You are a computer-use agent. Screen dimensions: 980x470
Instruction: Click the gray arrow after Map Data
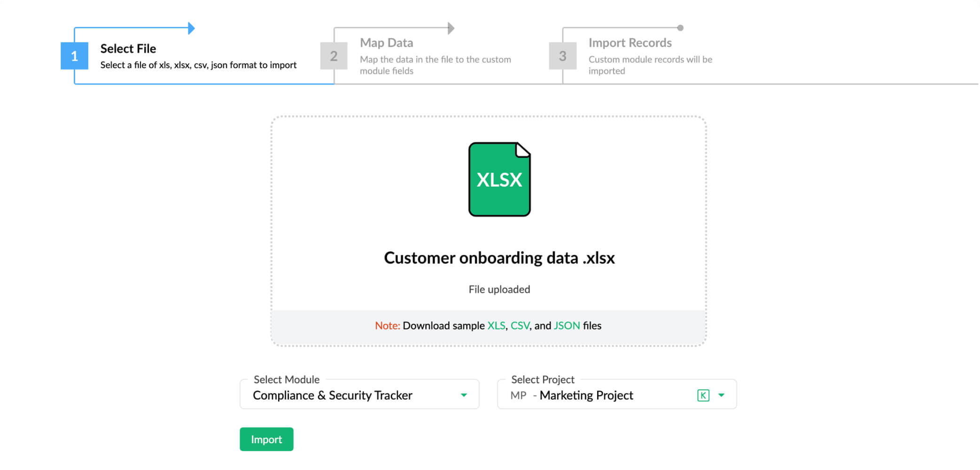[x=450, y=28]
